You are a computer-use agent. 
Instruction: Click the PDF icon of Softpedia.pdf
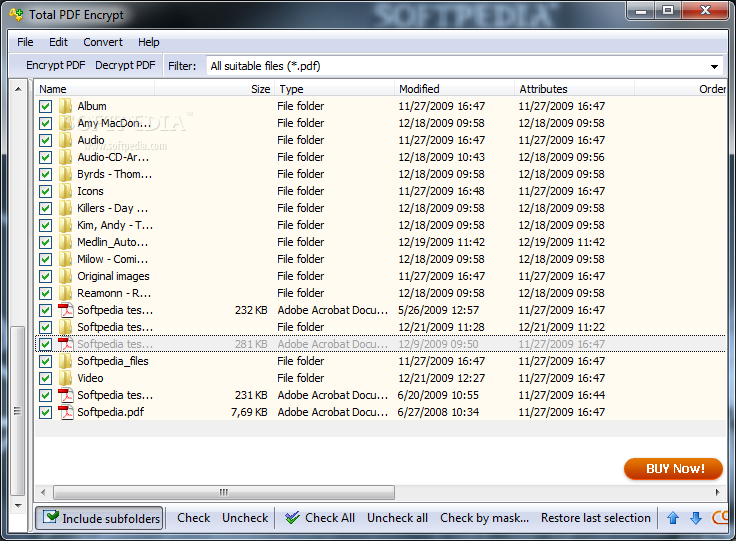tap(66, 412)
